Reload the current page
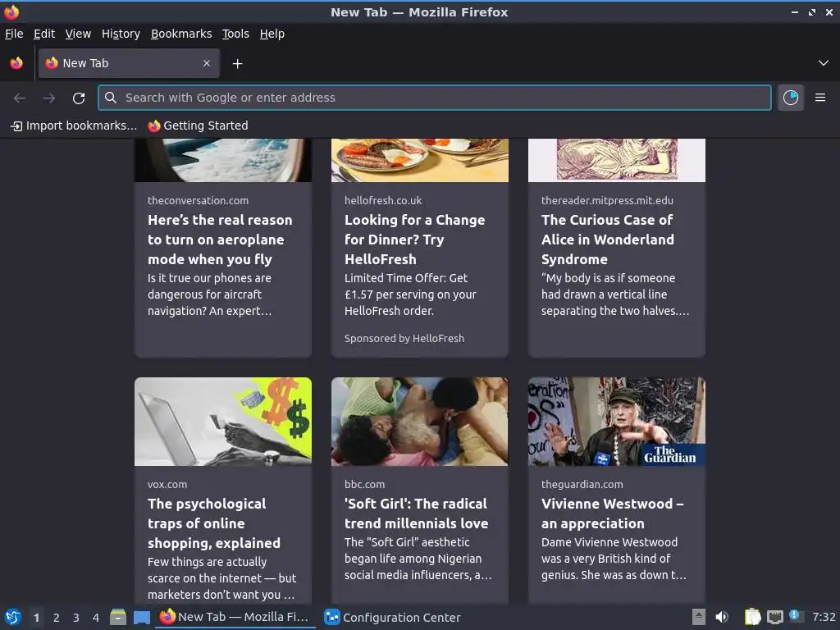Screen dimensions: 840x630 [79, 98]
